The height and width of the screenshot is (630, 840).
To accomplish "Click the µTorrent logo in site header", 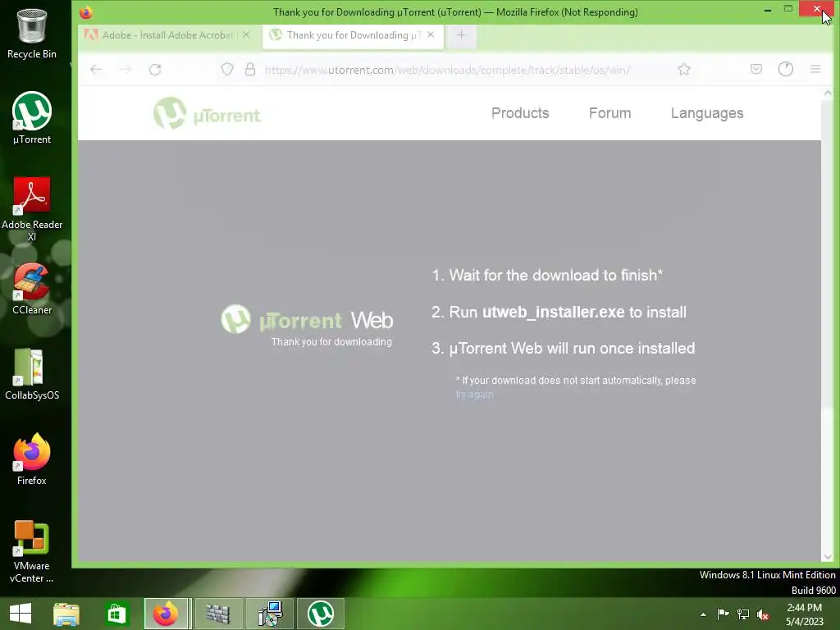I will [207, 113].
